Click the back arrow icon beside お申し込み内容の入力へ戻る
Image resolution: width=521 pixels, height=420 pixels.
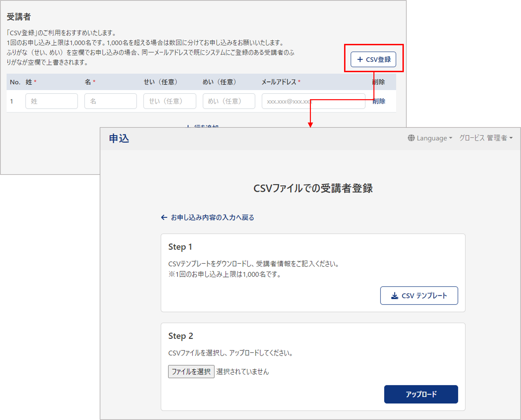click(x=164, y=218)
